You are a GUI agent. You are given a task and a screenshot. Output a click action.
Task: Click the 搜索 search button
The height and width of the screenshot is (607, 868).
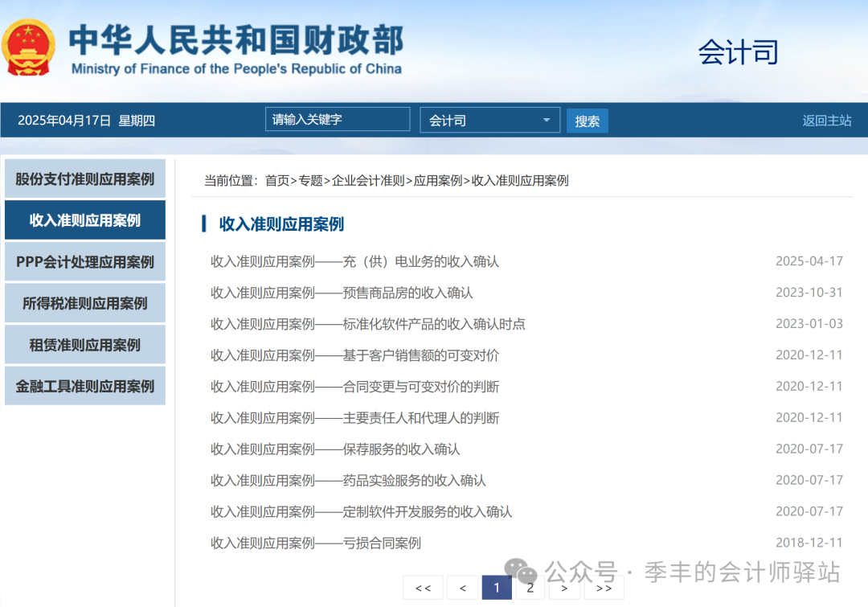point(587,119)
